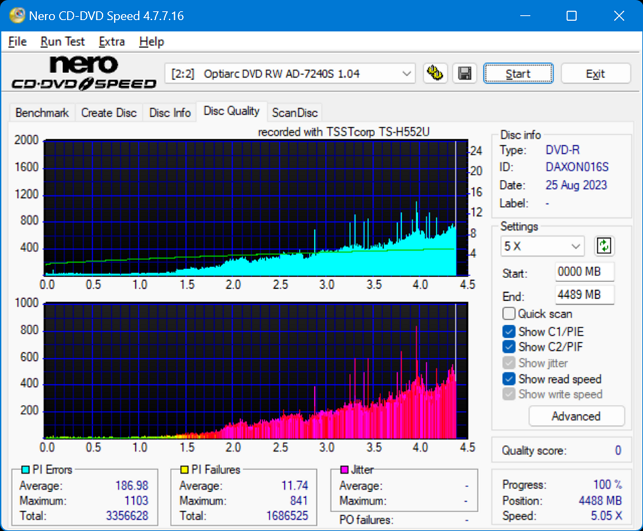Minimize the Nero CD-DVD Speed window

click(x=525, y=16)
